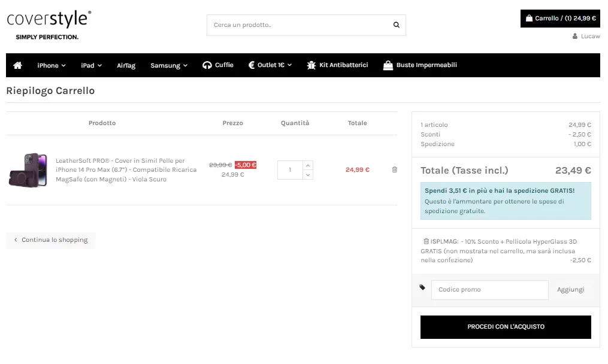The image size is (608, 364).
Task: Expand the Outlet 1€ menu
Action: [270, 65]
